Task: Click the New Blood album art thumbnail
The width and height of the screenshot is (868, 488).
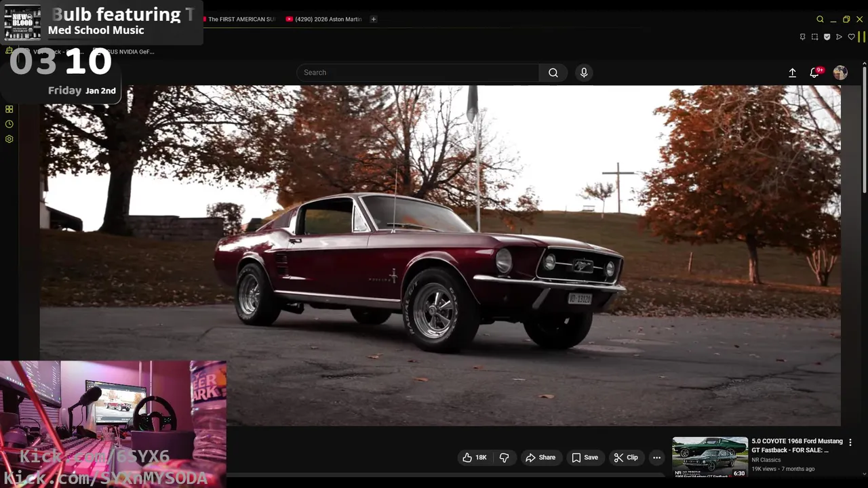Action: click(22, 22)
